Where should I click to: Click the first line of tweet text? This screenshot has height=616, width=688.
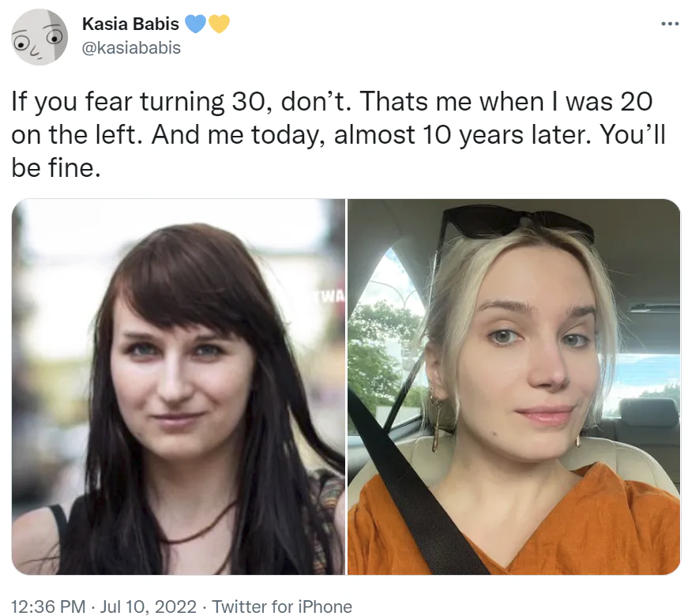[x=332, y=102]
